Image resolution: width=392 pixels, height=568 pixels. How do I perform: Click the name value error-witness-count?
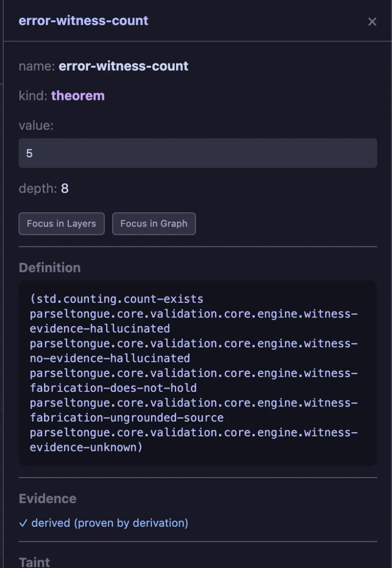pyautogui.click(x=124, y=66)
